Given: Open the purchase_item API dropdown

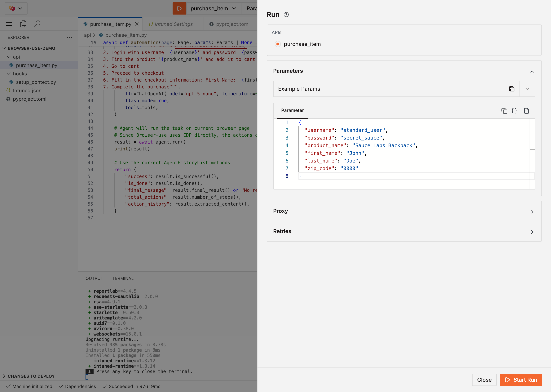Looking at the screenshot, I should click(214, 8).
